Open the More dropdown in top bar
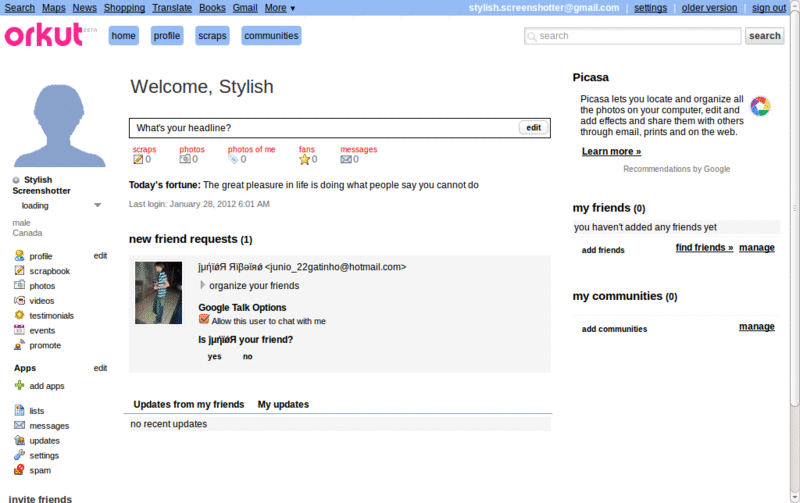 click(x=280, y=8)
